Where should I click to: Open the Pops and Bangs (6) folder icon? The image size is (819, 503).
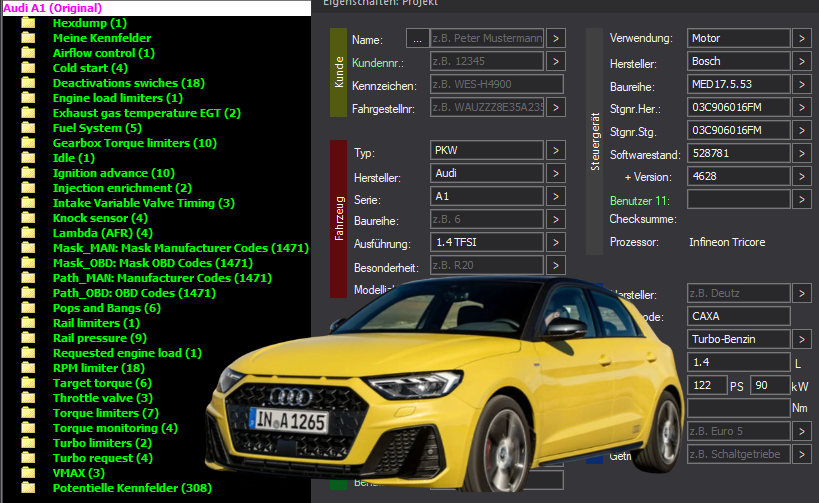28,308
